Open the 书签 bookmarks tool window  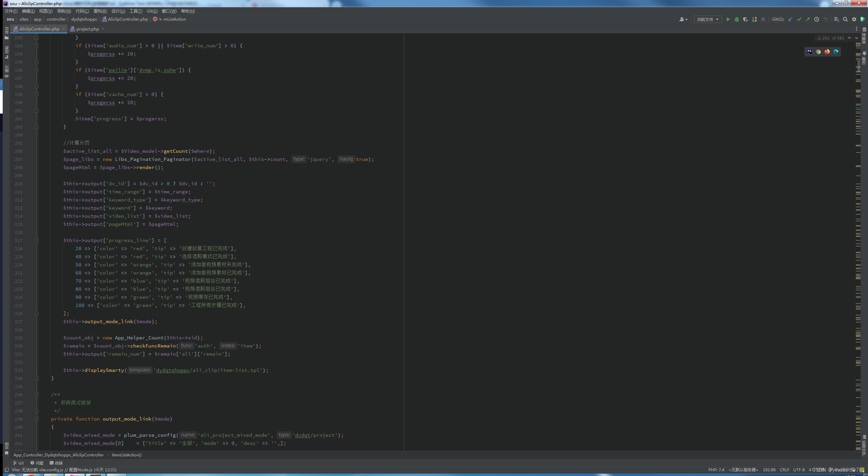click(6, 449)
